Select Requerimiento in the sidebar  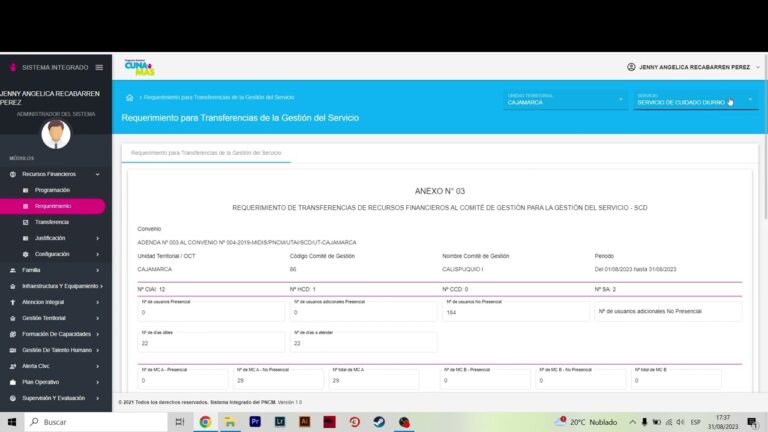tap(53, 206)
